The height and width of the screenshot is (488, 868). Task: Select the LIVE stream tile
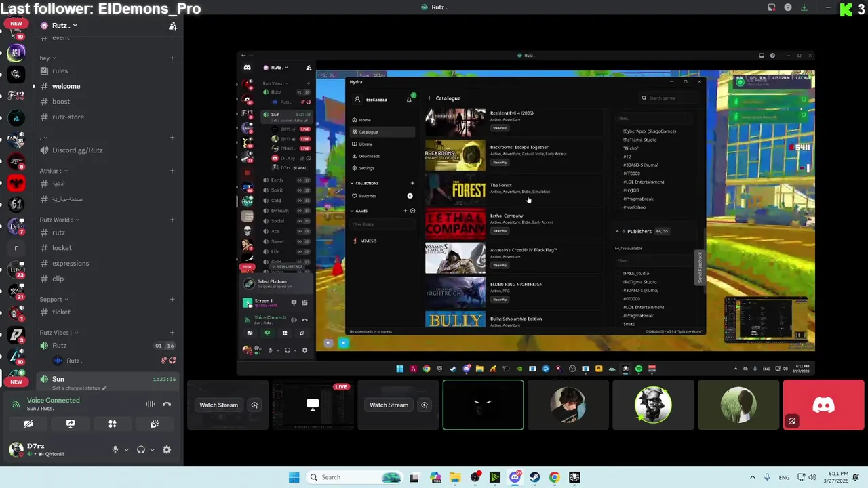coord(313,405)
